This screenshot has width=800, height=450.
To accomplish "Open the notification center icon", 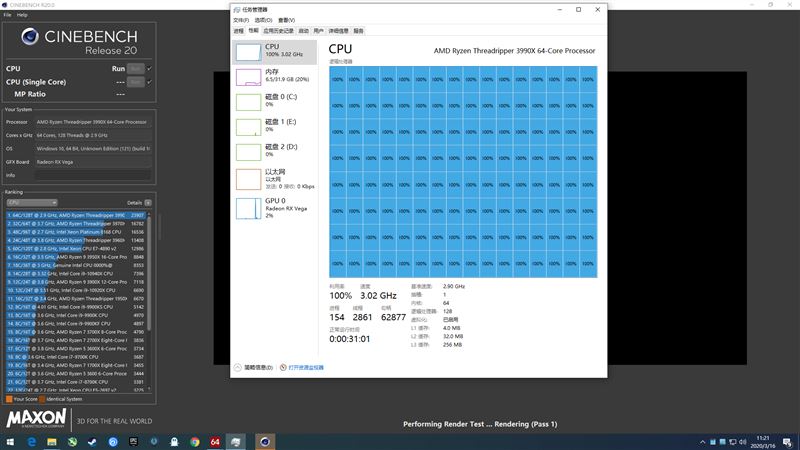I will click(x=787, y=442).
